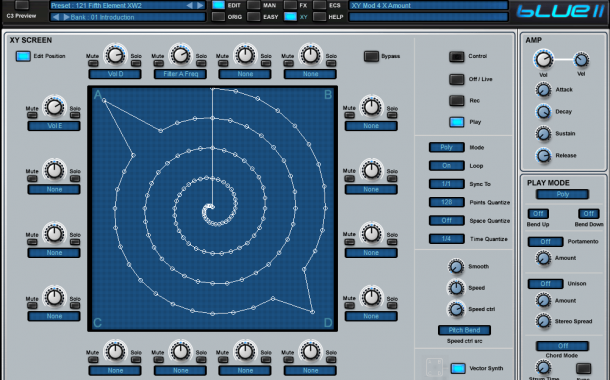Open Vol E target dropdown
Viewport: 610px width, 380px height.
coord(54,126)
